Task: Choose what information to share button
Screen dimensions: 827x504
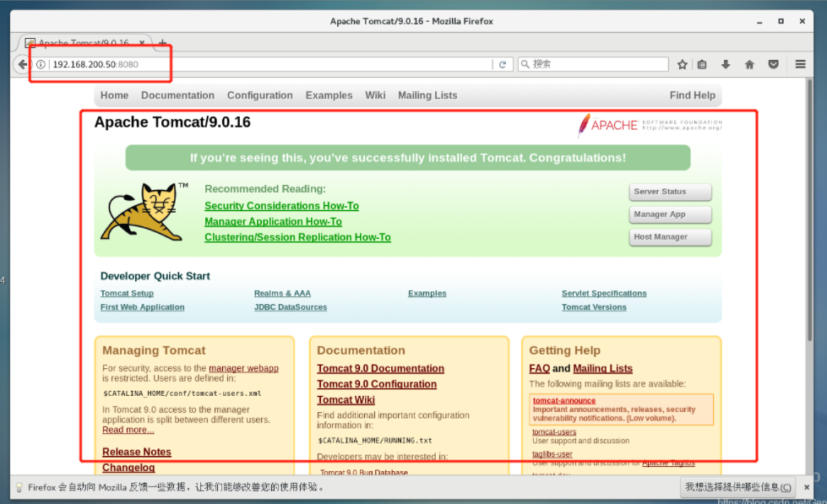Action: [737, 487]
